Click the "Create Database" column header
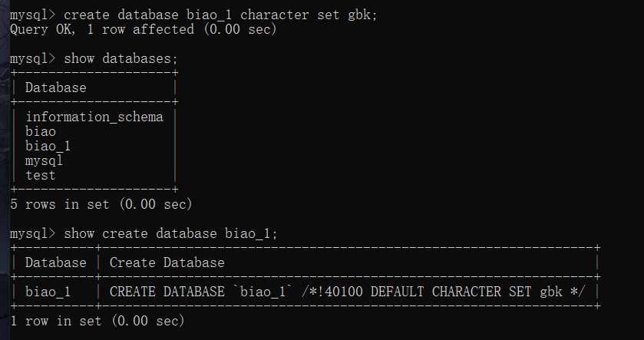Viewport: 644px width, 340px height. pyautogui.click(x=167, y=262)
